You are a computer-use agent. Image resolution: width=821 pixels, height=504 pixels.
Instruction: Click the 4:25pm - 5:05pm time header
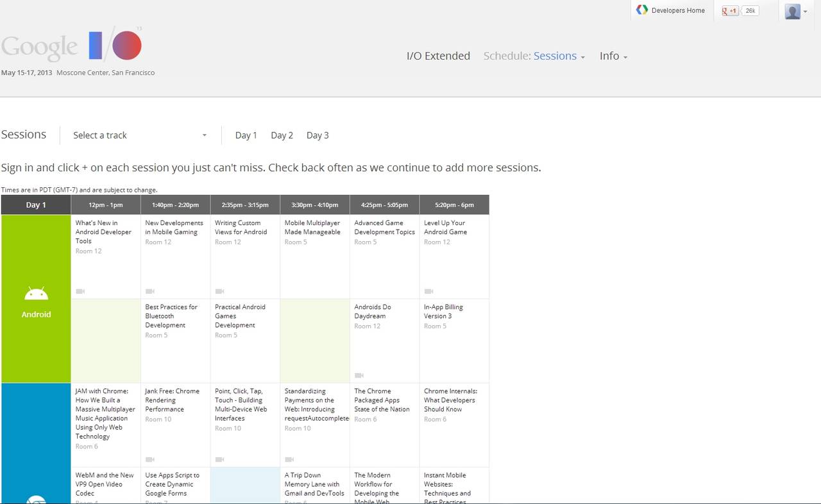click(385, 205)
